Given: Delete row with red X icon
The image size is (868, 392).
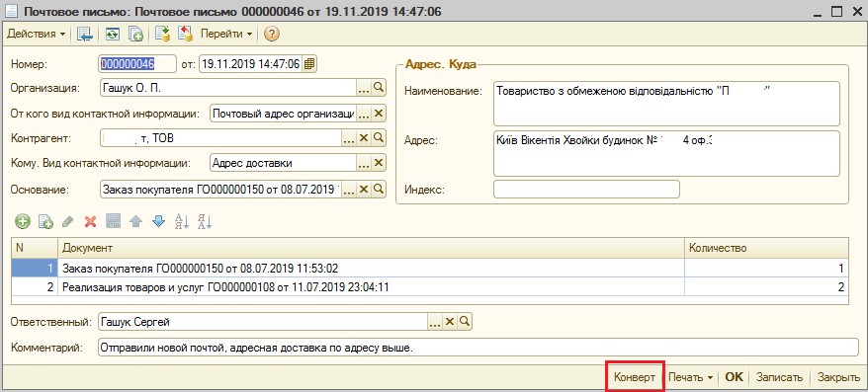Looking at the screenshot, I should (x=90, y=222).
